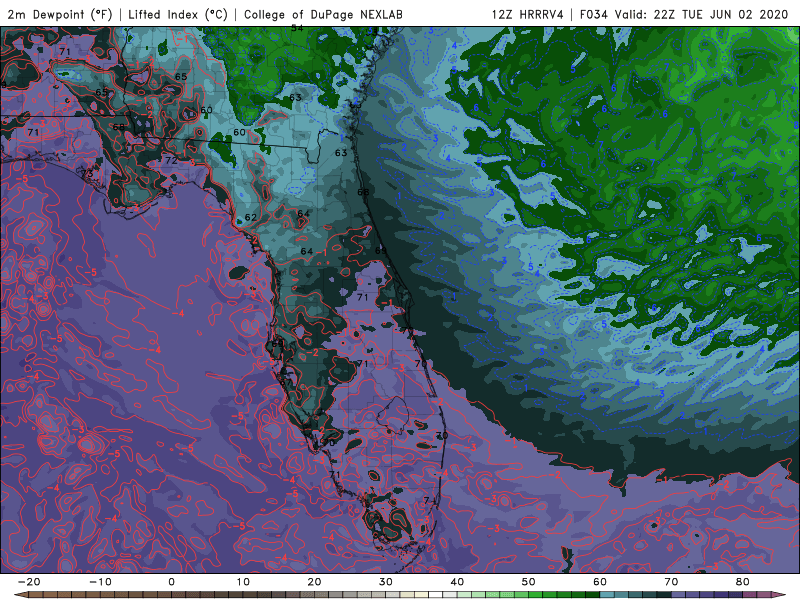800x600 pixels.
Task: Click the 0 tick label on color bar
Action: [x=171, y=582]
